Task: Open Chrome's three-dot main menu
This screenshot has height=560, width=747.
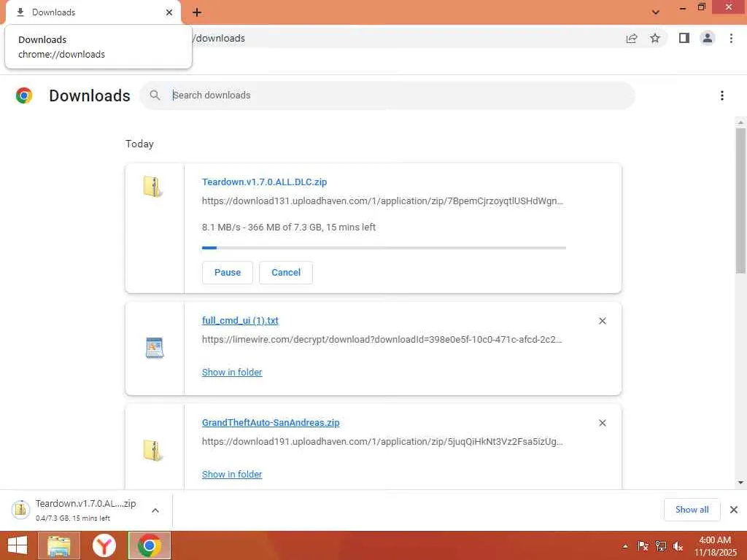Action: 731,38
